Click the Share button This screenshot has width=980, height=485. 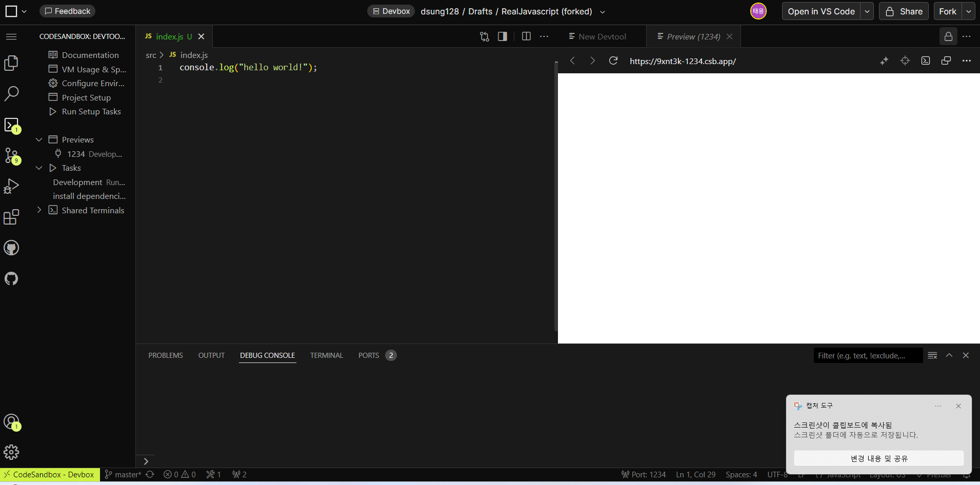click(x=904, y=11)
